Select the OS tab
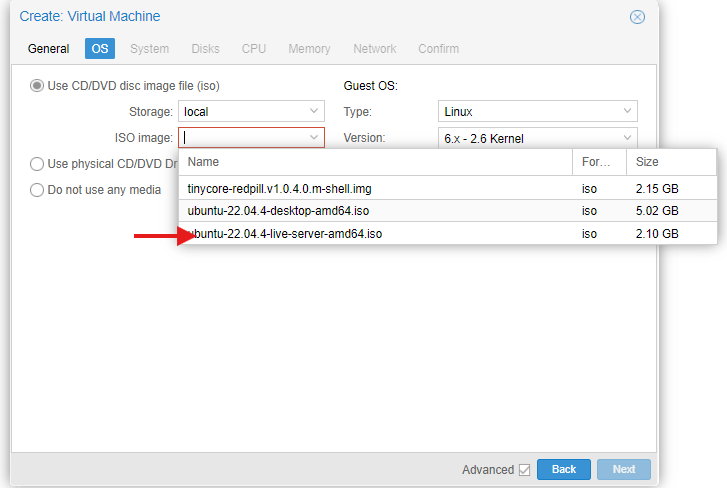Viewport: 727px width, 488px height. pyautogui.click(x=100, y=49)
